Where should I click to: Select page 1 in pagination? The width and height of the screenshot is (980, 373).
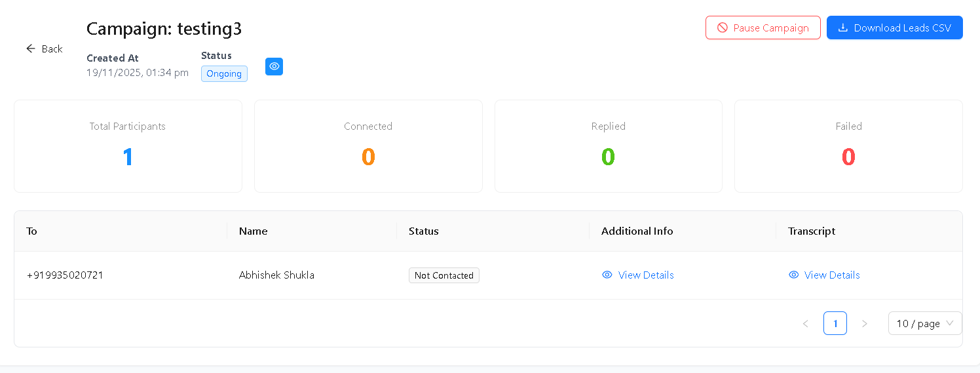(x=835, y=323)
